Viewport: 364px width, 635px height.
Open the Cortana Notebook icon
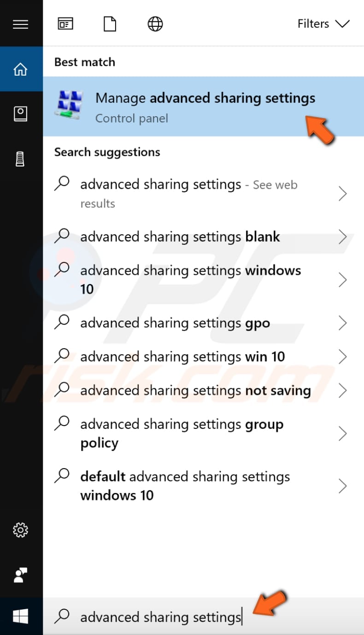click(21, 113)
